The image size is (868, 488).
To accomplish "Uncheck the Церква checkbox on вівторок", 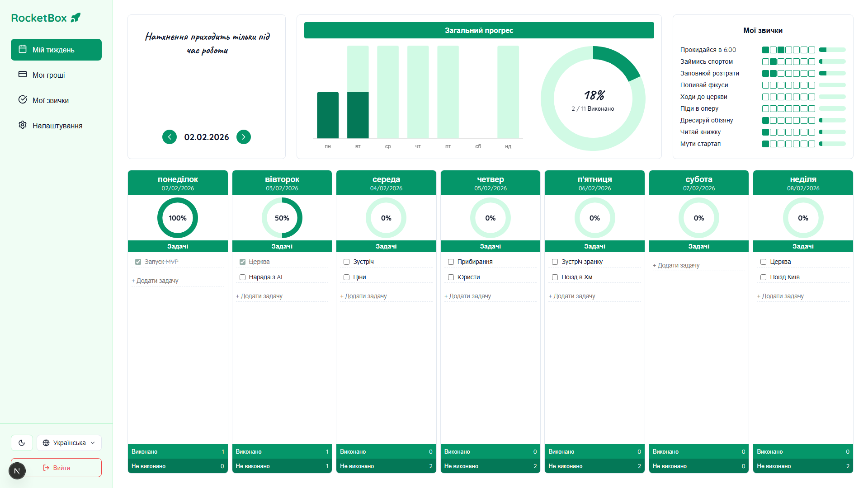I will [242, 262].
